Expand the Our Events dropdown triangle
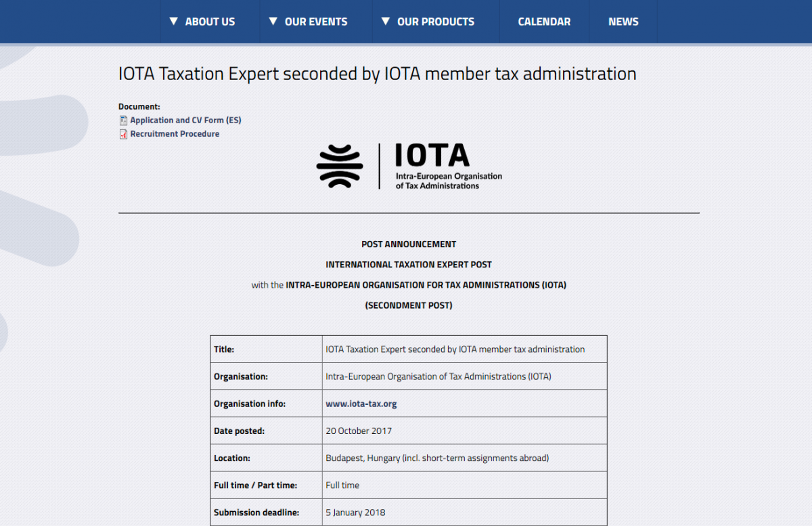 pos(273,21)
